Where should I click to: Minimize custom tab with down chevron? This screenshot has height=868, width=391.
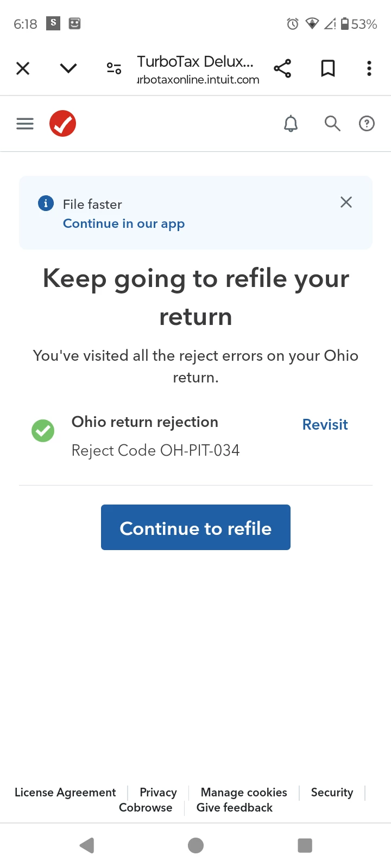coord(68,68)
